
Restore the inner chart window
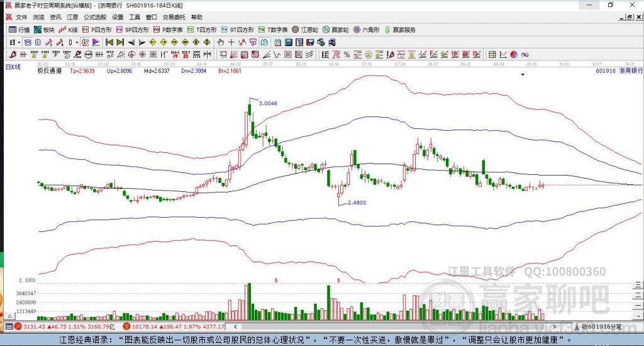630,17
